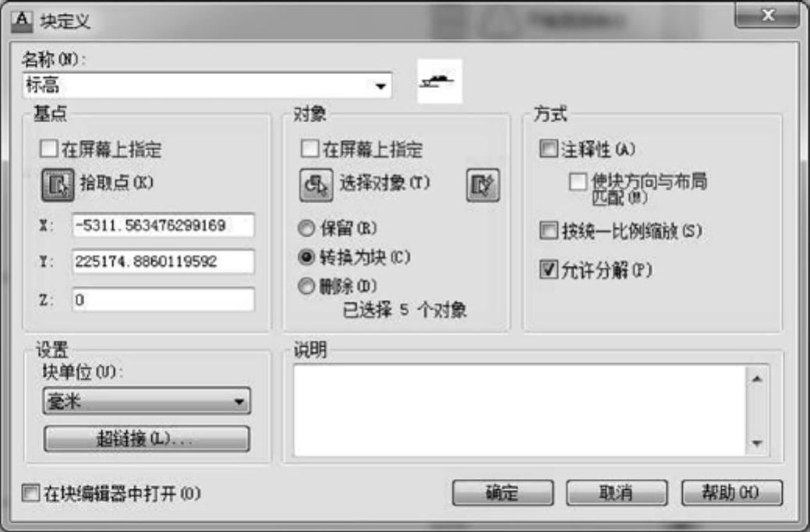This screenshot has height=532, width=810.
Task: Select the 保留 radio button
Action: point(306,228)
